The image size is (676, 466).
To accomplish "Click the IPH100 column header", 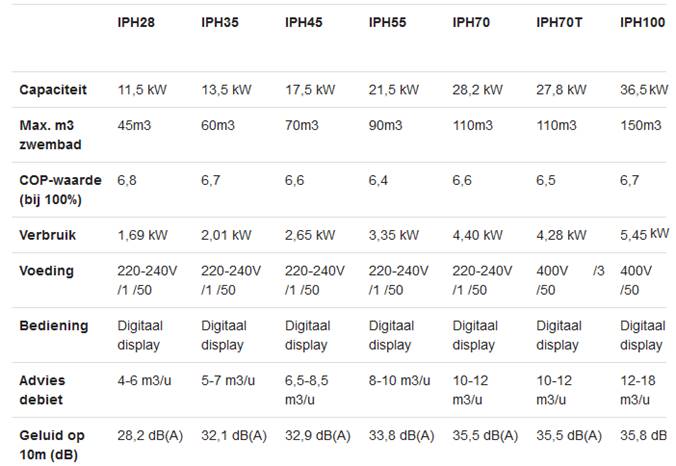I will point(642,22).
